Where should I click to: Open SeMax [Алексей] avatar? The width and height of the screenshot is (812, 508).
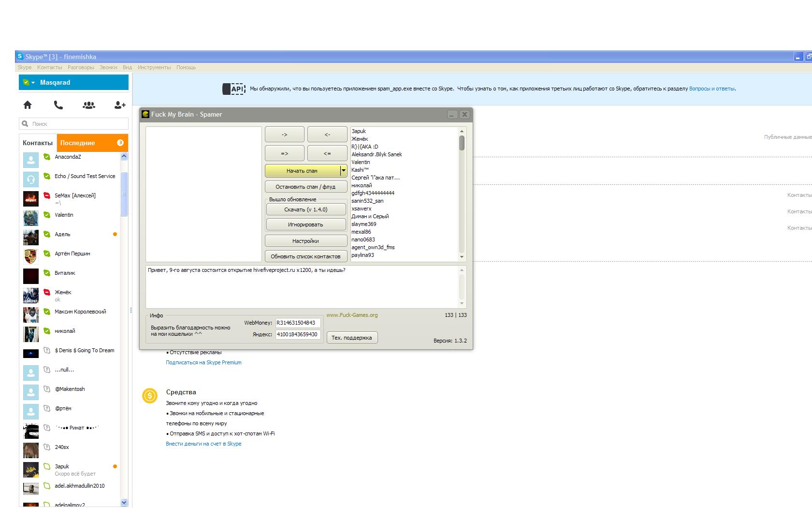point(31,198)
